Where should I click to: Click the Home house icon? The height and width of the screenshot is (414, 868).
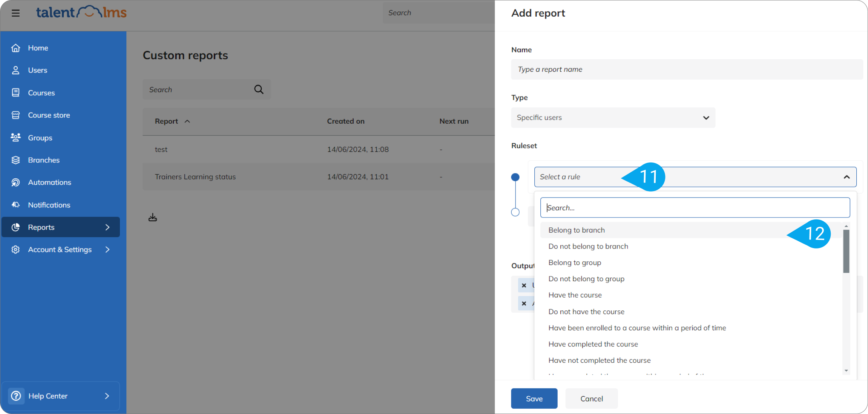(15, 48)
